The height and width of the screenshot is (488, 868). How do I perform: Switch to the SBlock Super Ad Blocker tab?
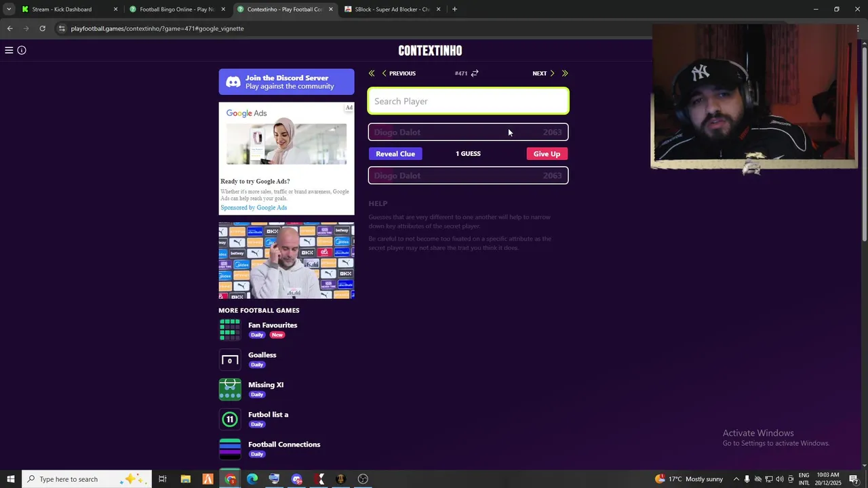click(392, 9)
